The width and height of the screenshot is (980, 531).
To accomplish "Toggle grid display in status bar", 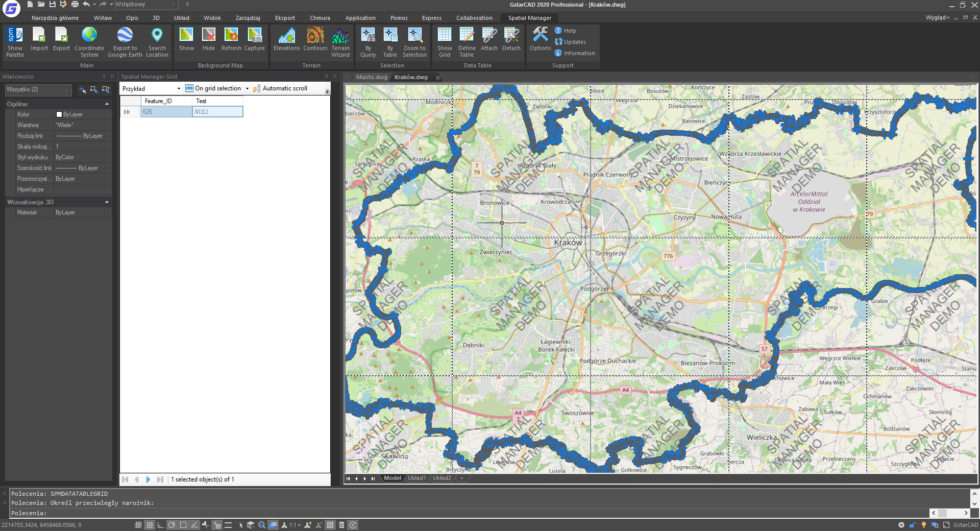I will click(x=150, y=525).
